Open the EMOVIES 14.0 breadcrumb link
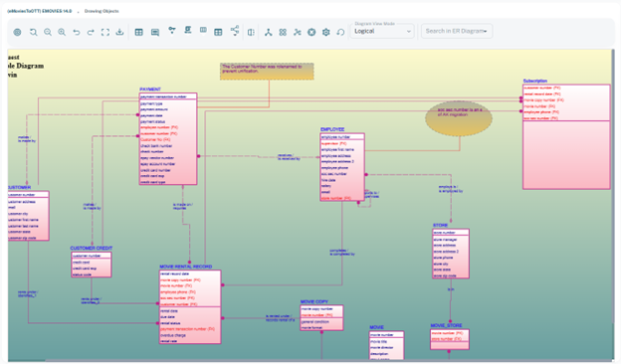Screen dimensions: 621x364 click(40, 11)
